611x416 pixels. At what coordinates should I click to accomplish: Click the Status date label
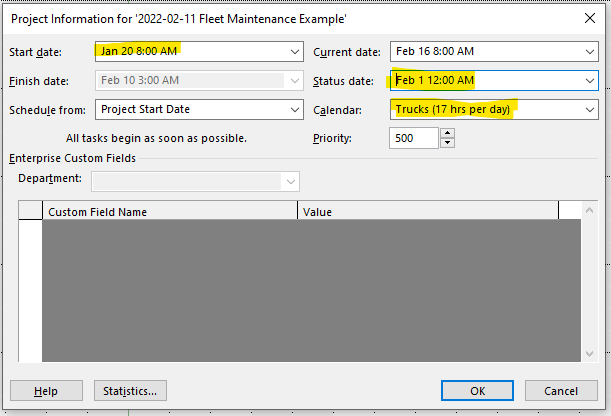tap(343, 81)
